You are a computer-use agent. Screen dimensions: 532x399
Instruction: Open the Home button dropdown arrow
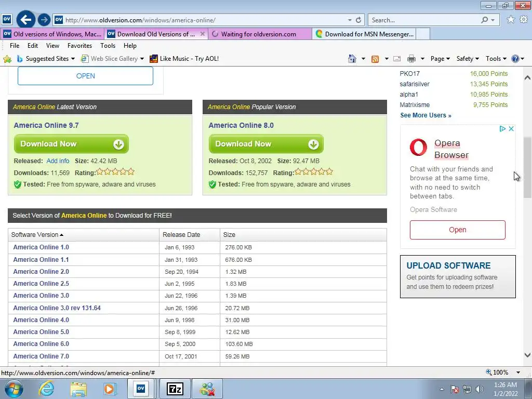(x=363, y=59)
